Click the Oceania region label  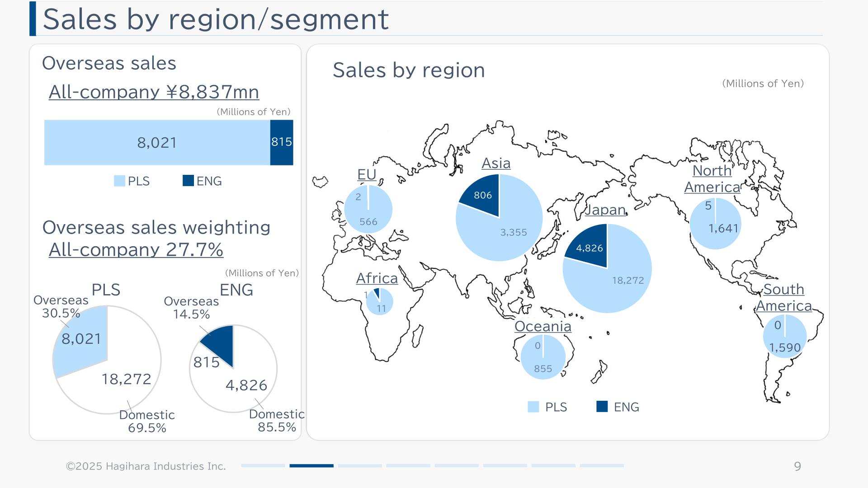[x=543, y=326]
